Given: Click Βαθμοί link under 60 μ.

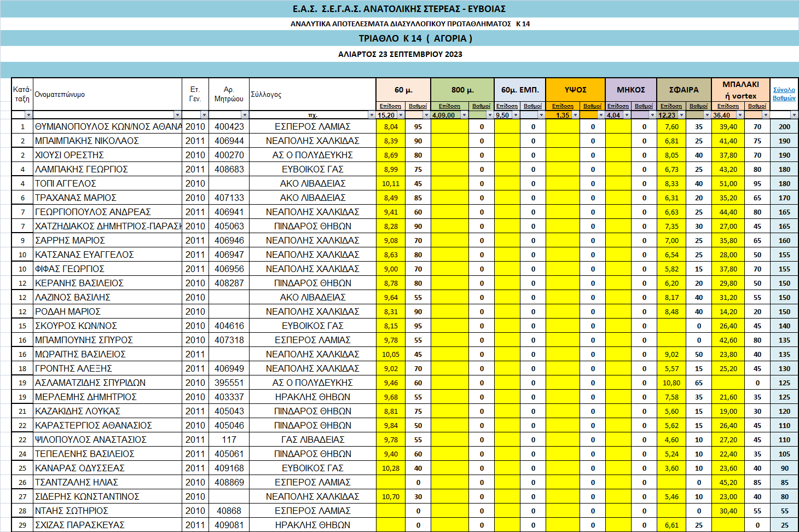Looking at the screenshot, I should pyautogui.click(x=418, y=106).
